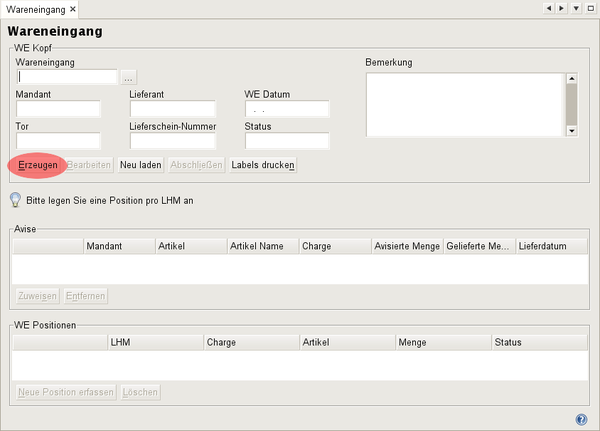
Task: Focus the Wareneingang number input field
Action: pos(67,77)
